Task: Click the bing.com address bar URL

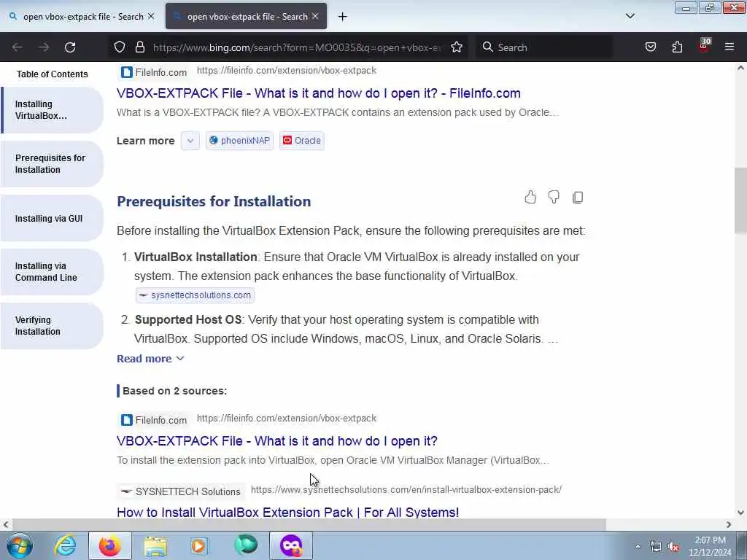Action: pos(297,47)
